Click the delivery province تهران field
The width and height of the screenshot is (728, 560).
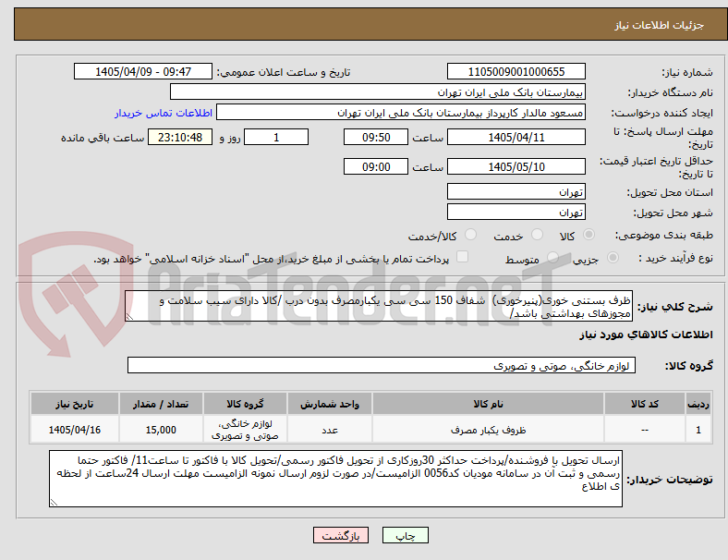pos(516,191)
